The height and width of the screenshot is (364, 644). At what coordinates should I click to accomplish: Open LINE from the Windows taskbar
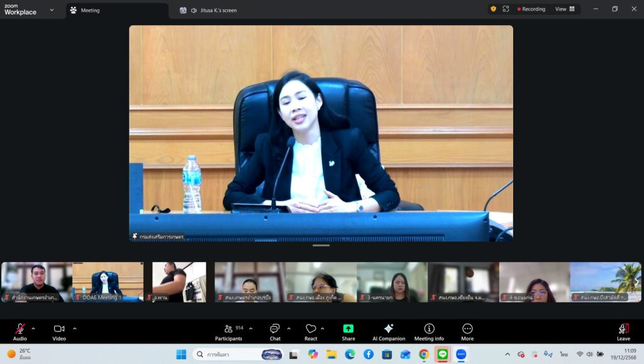[443, 354]
